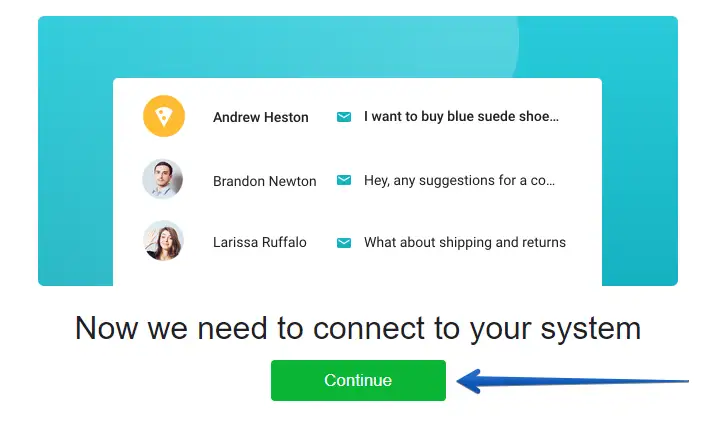Click the Brandon Newton contact name
Image resolution: width=715 pixels, height=440 pixels.
click(x=264, y=181)
